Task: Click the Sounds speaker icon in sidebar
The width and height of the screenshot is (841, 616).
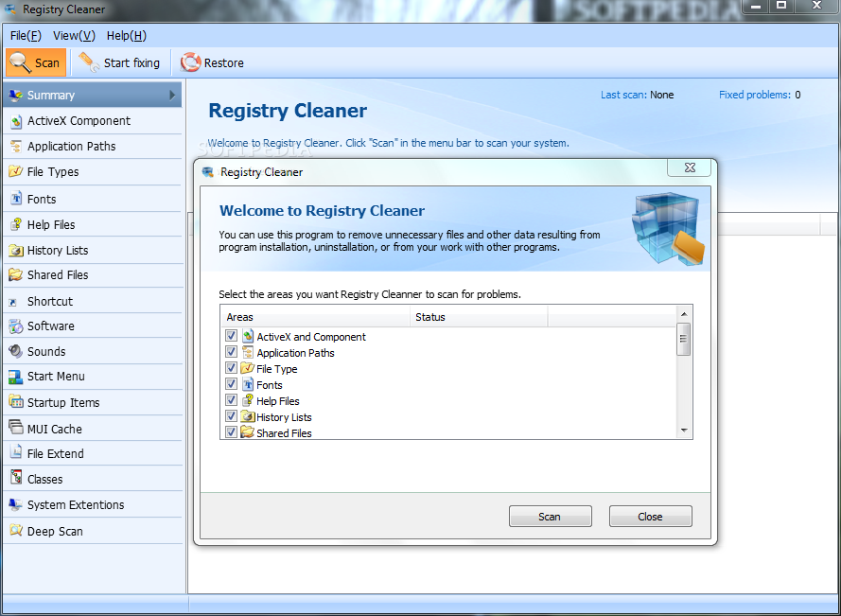Action: 15,351
